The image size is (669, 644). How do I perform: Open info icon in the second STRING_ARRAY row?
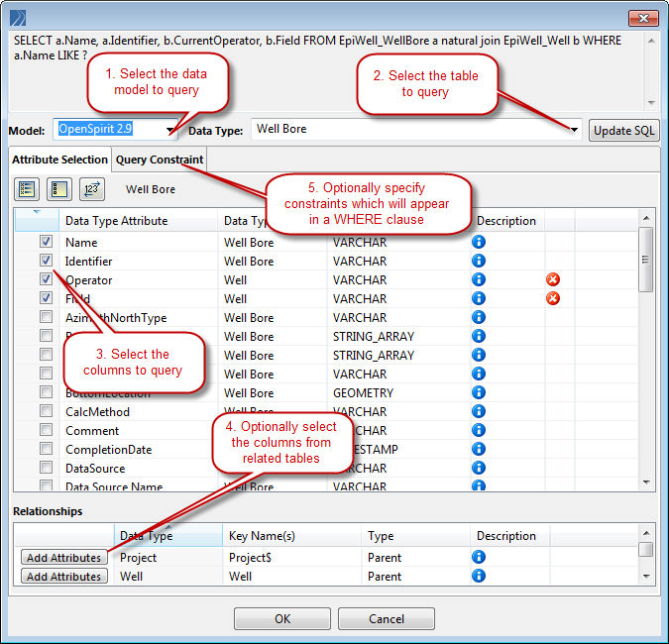pos(479,355)
